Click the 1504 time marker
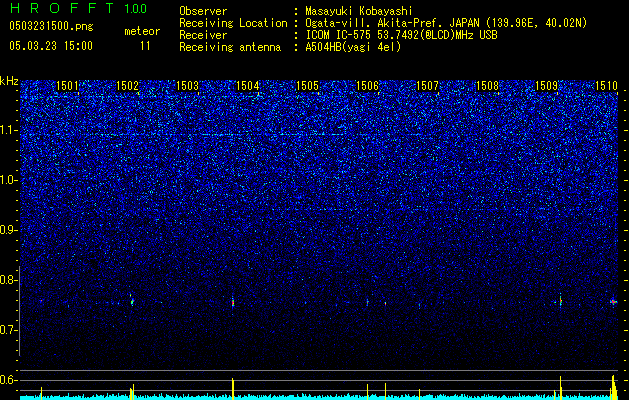 point(248,86)
